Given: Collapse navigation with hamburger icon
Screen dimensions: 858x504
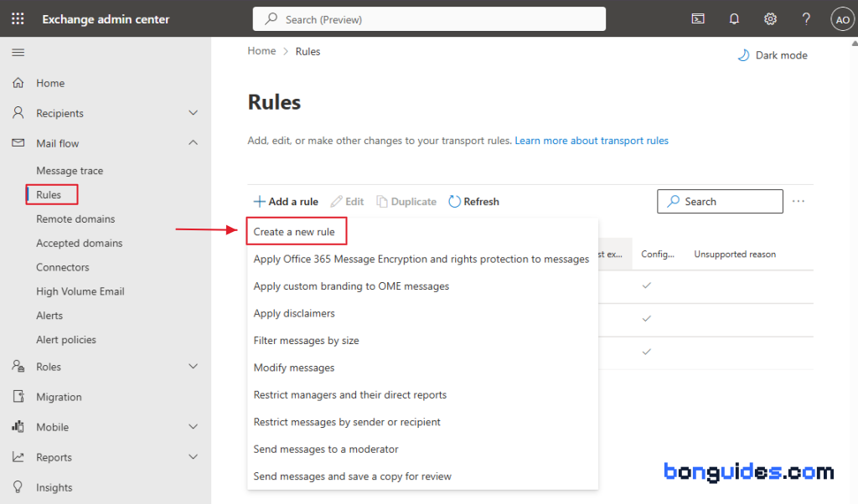Looking at the screenshot, I should tap(18, 53).
